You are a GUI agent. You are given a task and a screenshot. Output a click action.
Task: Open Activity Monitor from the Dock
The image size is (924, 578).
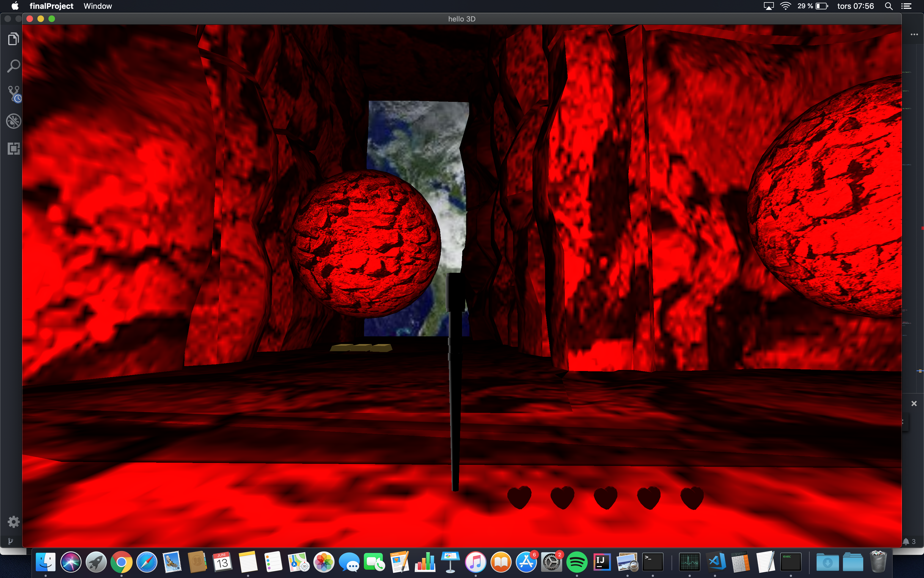click(x=690, y=562)
